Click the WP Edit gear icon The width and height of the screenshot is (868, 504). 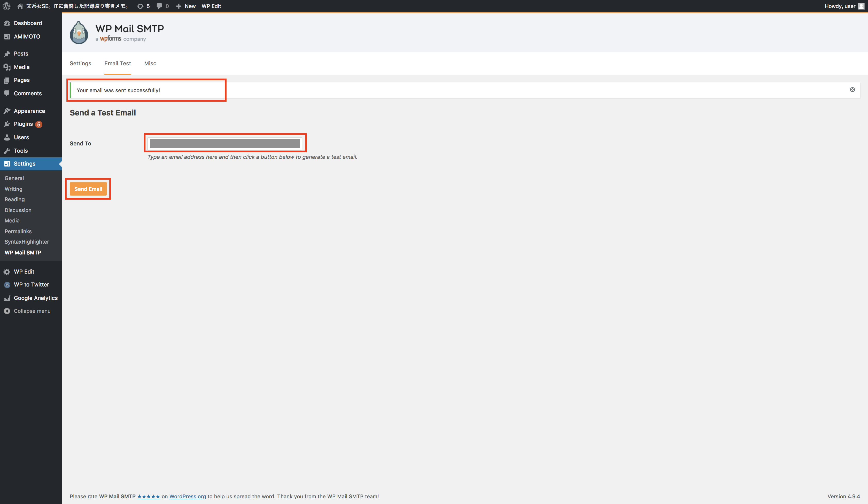[x=7, y=272]
